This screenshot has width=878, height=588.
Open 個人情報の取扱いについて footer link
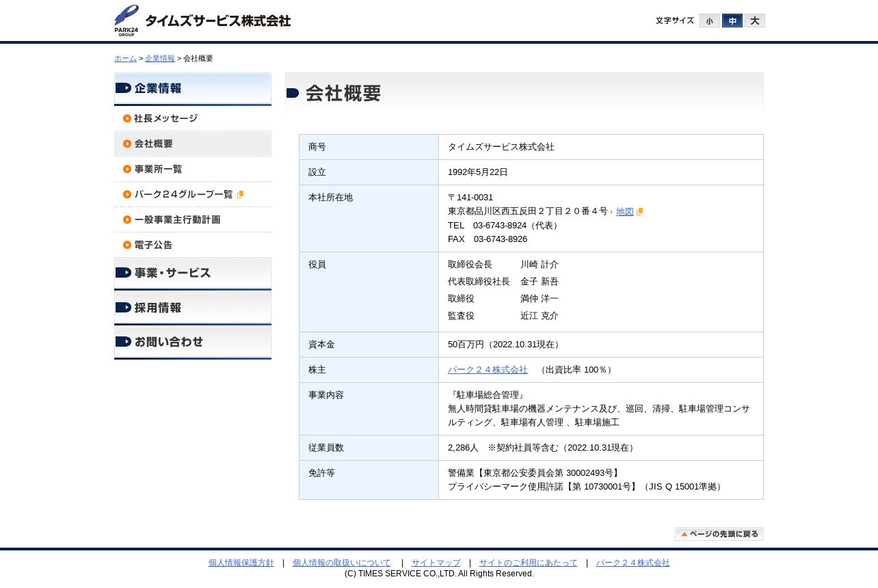coord(341,563)
